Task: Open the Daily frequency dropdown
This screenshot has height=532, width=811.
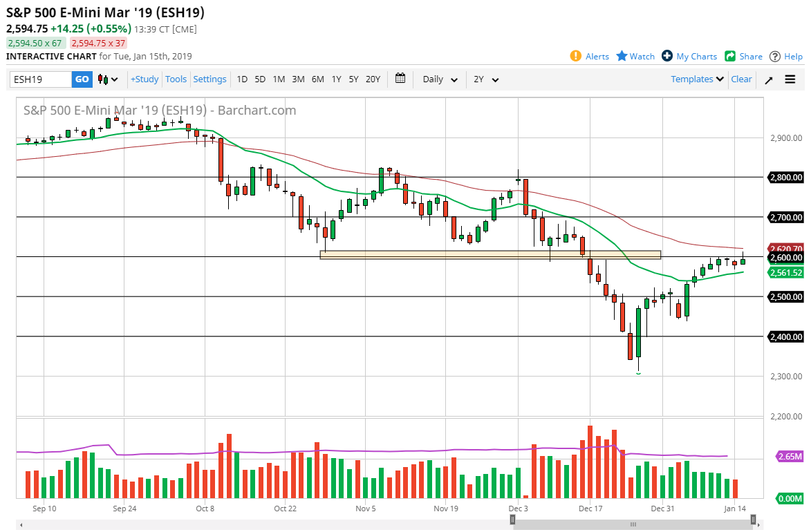Action: [439, 79]
